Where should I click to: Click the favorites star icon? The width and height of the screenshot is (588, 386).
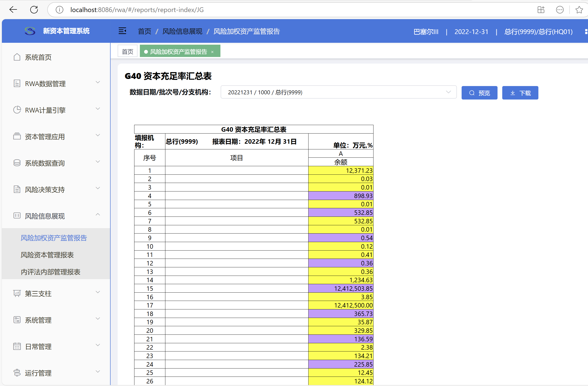coord(579,10)
